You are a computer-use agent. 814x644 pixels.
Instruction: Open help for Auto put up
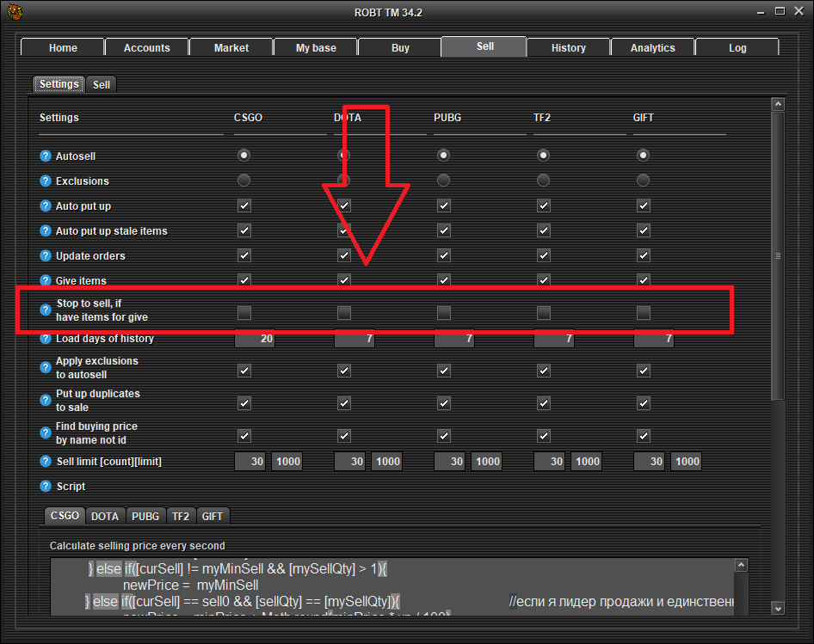(46, 206)
